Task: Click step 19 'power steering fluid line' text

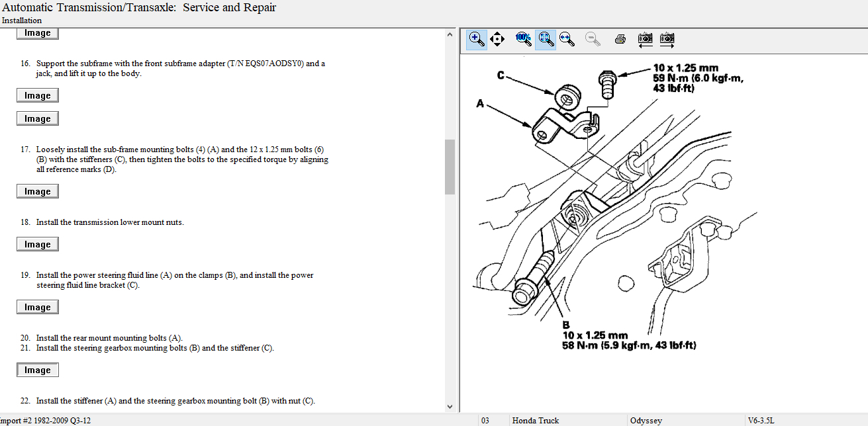Action: click(175, 280)
